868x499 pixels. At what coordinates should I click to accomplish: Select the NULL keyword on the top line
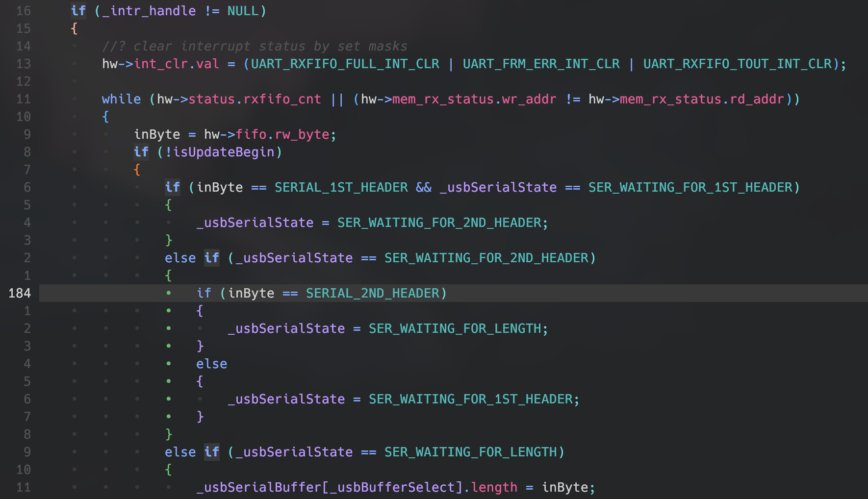coord(244,10)
